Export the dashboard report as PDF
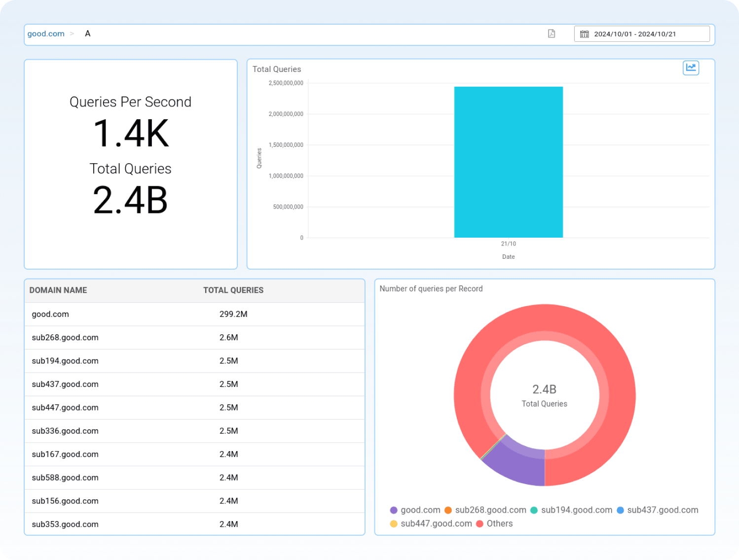 [551, 34]
